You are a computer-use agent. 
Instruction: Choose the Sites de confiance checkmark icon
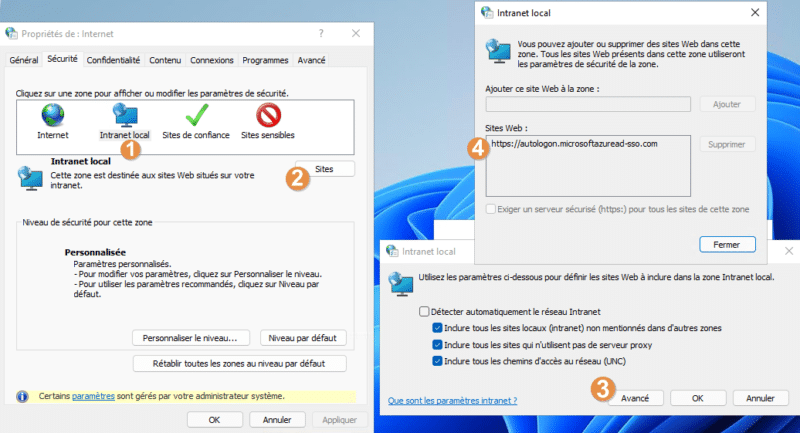[x=196, y=115]
